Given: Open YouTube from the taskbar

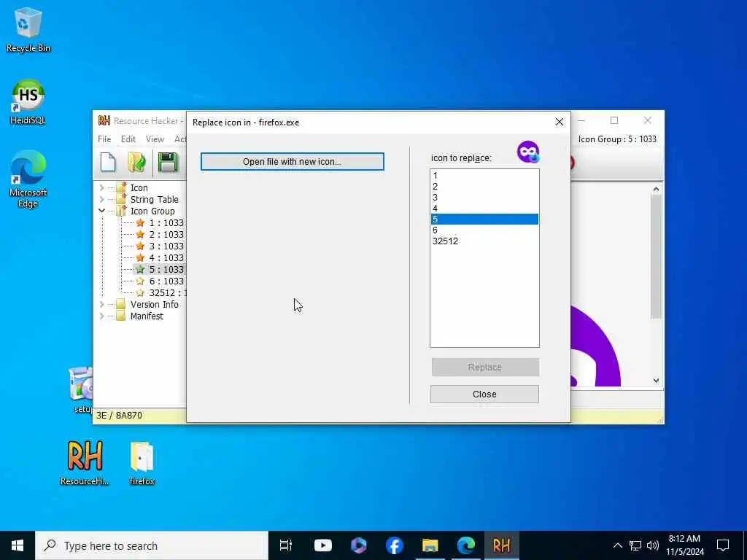Looking at the screenshot, I should [322, 545].
